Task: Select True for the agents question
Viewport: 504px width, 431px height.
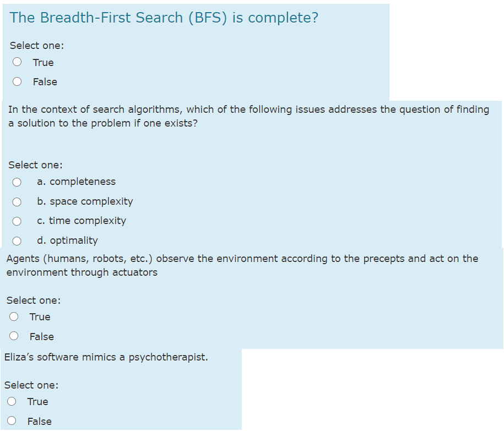Action: (x=13, y=316)
